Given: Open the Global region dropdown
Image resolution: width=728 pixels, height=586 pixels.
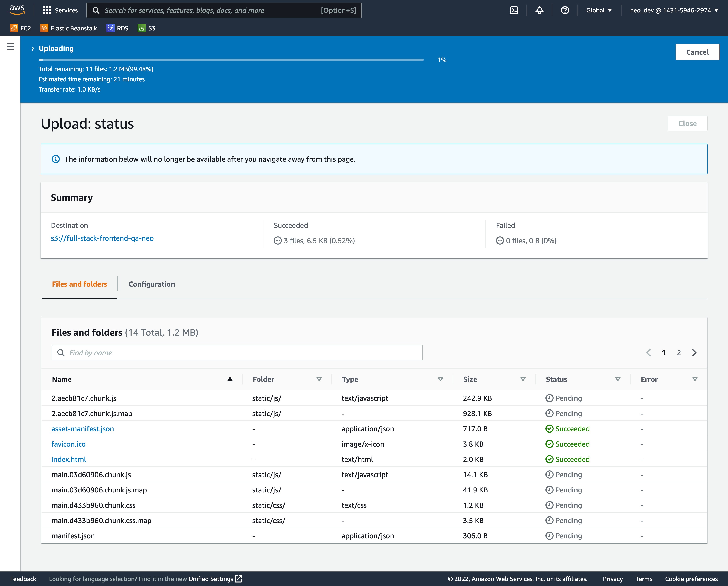Looking at the screenshot, I should (x=599, y=10).
